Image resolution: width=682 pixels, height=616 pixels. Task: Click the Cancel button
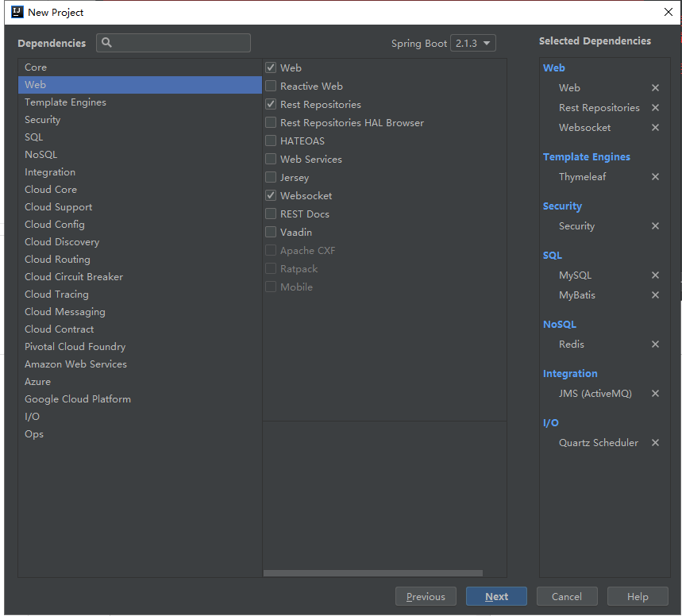(567, 596)
